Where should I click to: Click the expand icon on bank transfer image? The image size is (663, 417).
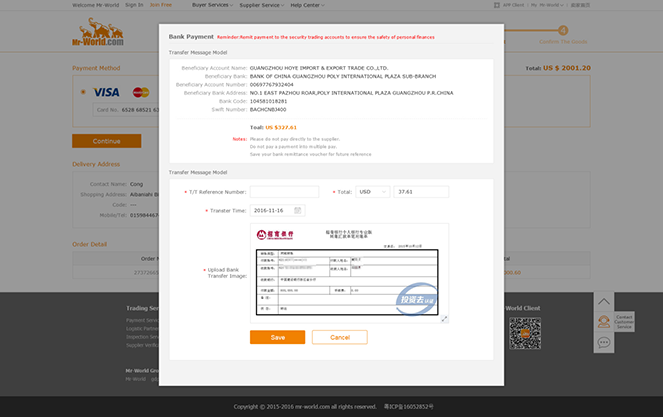(x=444, y=319)
